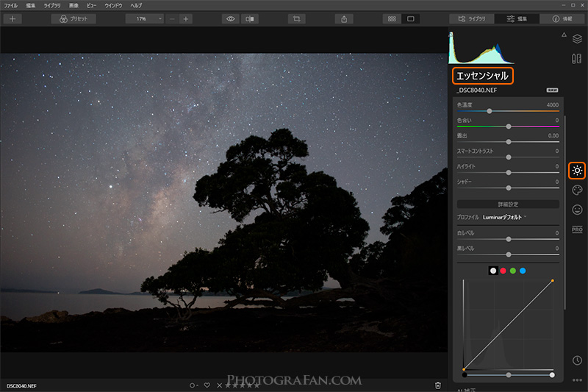Select the white luminance curve channel
The image size is (588, 392).
tap(493, 271)
